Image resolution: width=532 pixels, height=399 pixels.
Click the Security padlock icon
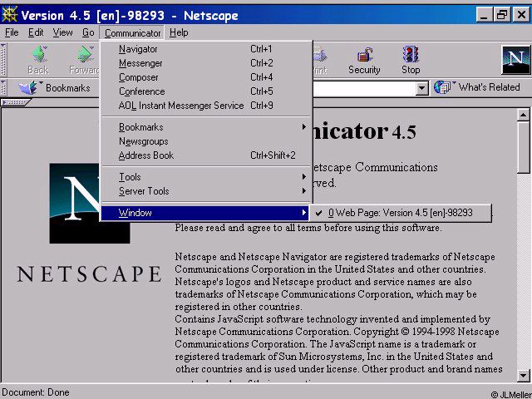point(364,55)
